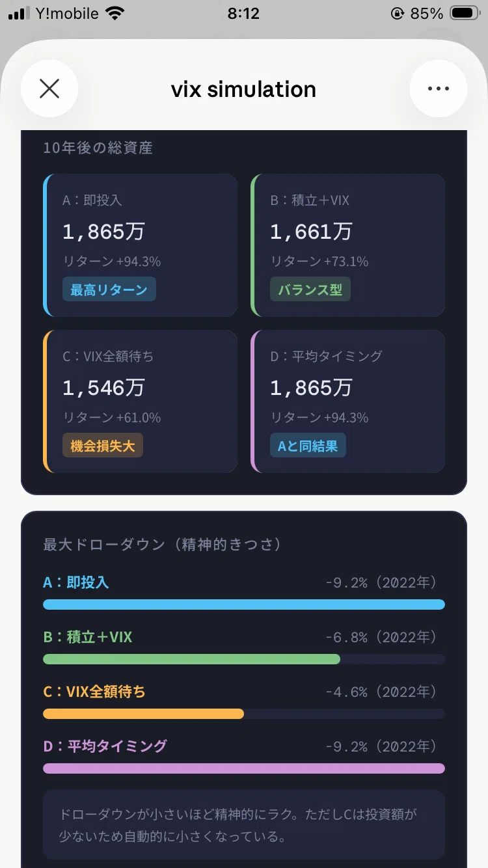Select the A：即投入 result card
The height and width of the screenshot is (868, 488).
141,245
